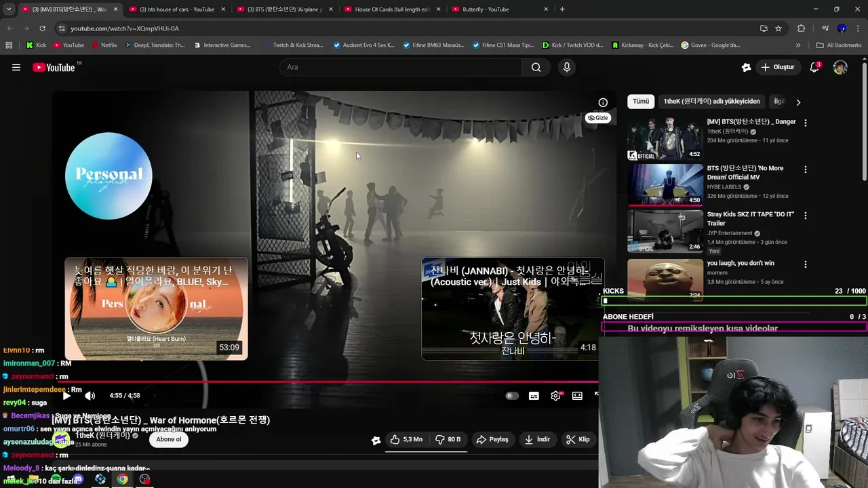Create a clip with Klip button
This screenshot has width=868, height=488.
[578, 439]
